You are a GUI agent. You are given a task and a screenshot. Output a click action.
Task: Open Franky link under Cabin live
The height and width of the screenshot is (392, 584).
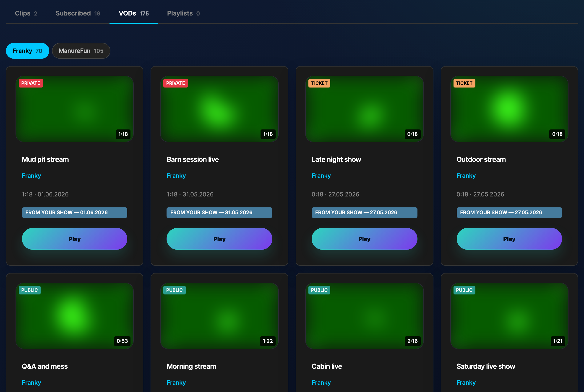tap(321, 382)
